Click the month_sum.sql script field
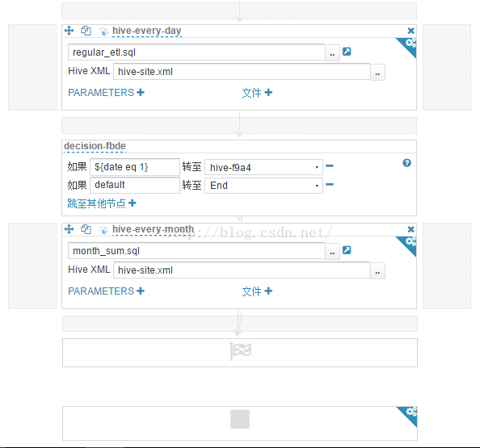The width and height of the screenshot is (480, 448). pyautogui.click(x=196, y=251)
